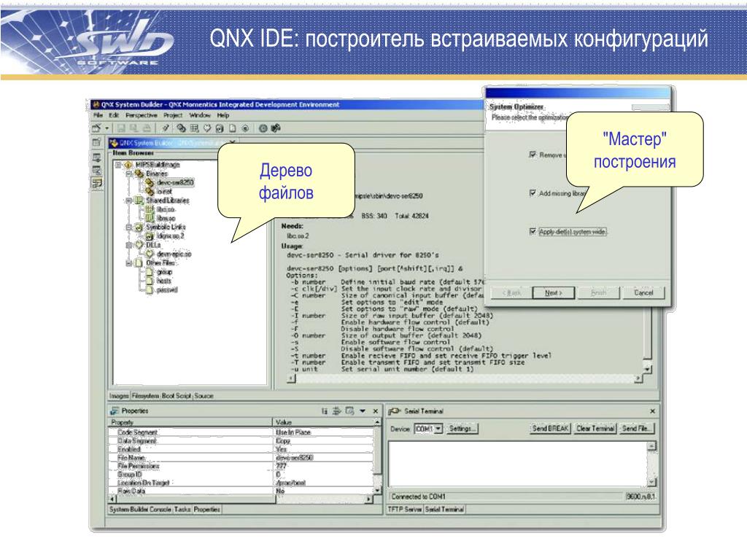The height and width of the screenshot is (560, 747).
Task: Click the Save icon in the toolbar
Action: [121, 128]
